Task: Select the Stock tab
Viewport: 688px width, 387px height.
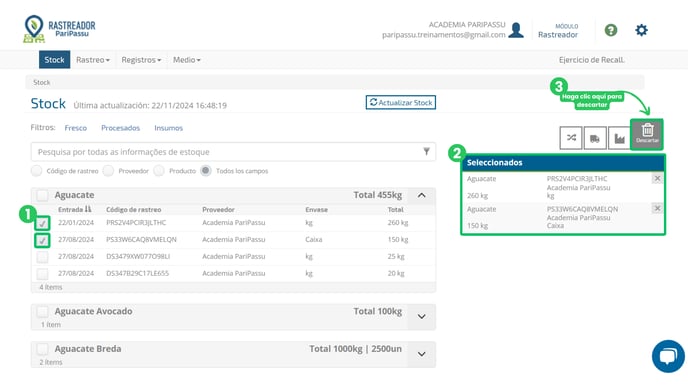Action: 54,60
